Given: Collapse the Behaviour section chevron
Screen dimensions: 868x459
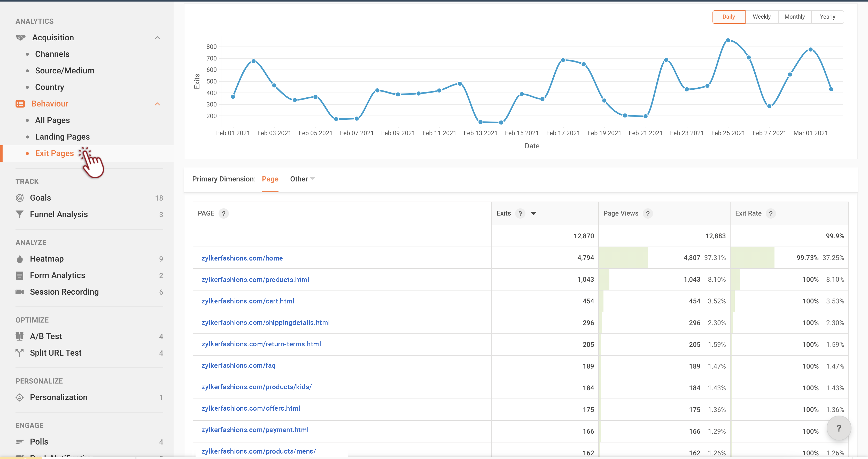Looking at the screenshot, I should tap(157, 104).
